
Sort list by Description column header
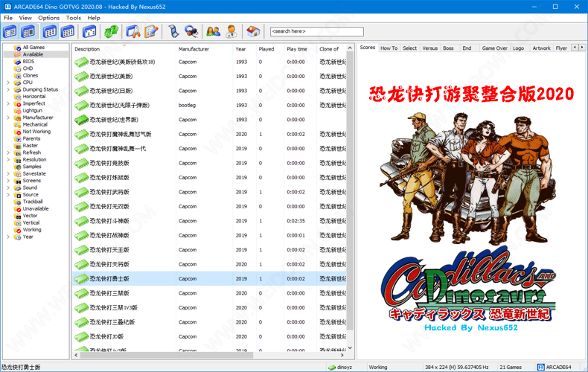coord(124,49)
